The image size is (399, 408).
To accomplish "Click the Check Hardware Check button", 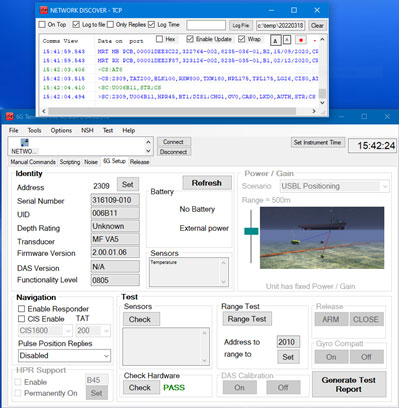I will point(140,388).
